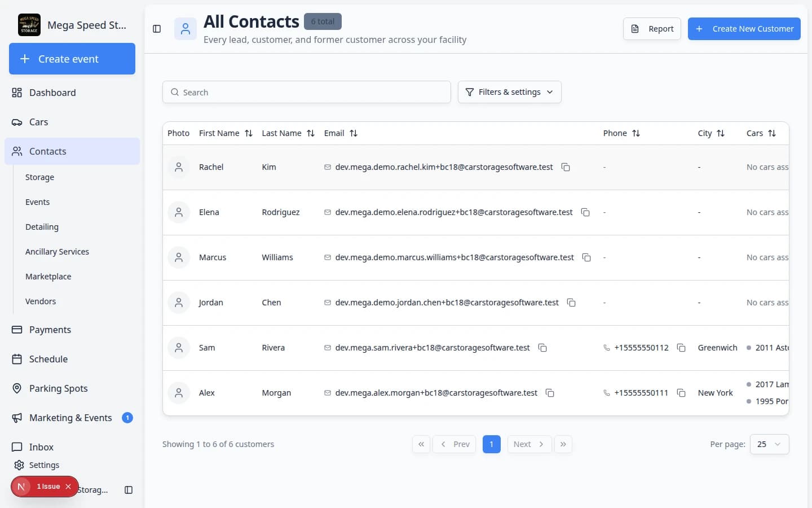The image size is (812, 508).
Task: Go to last page of results
Action: pos(563,444)
